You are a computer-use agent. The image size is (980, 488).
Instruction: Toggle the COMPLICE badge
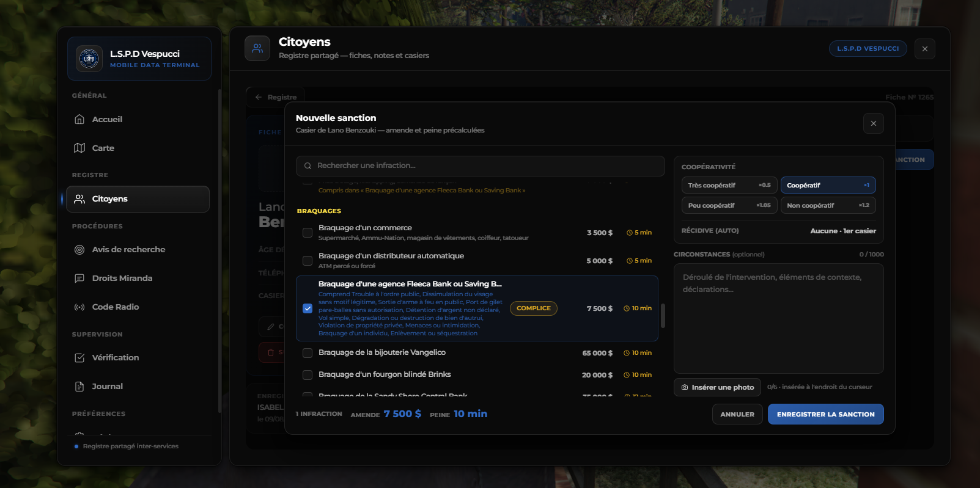click(534, 308)
